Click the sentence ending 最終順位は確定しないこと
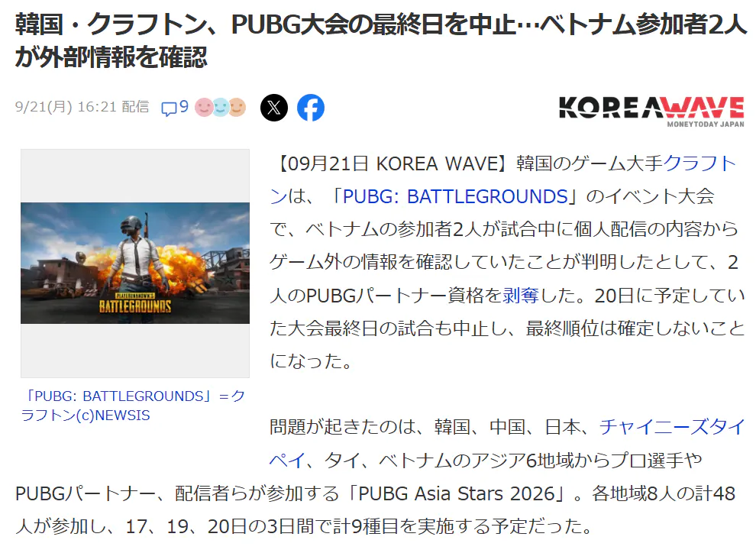This screenshot has width=756, height=553. coord(635,328)
